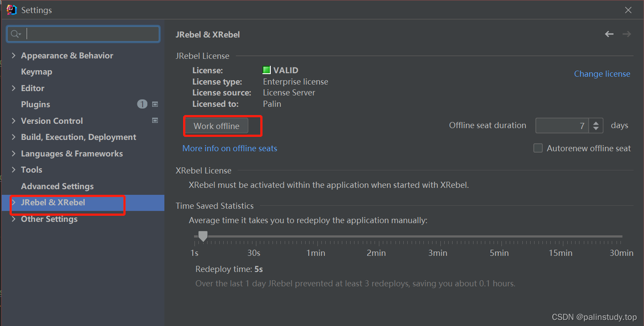The image size is (644, 326).
Task: Click the 3min slider label
Action: click(438, 253)
